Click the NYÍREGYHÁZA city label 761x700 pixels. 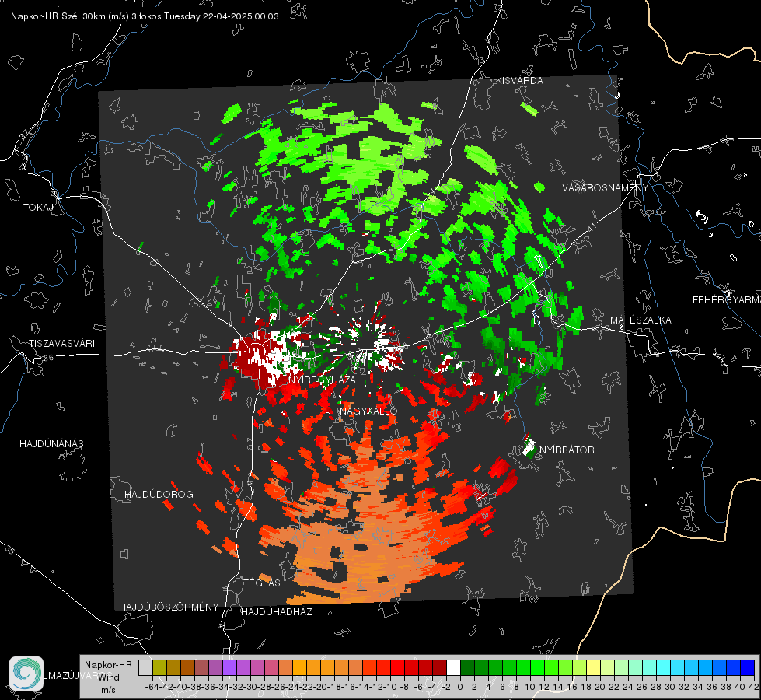[x=322, y=380]
